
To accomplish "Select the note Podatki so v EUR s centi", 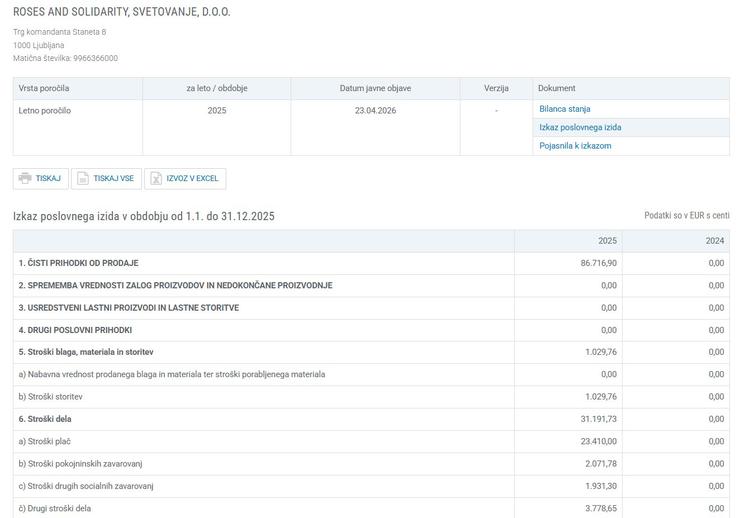I will (687, 215).
